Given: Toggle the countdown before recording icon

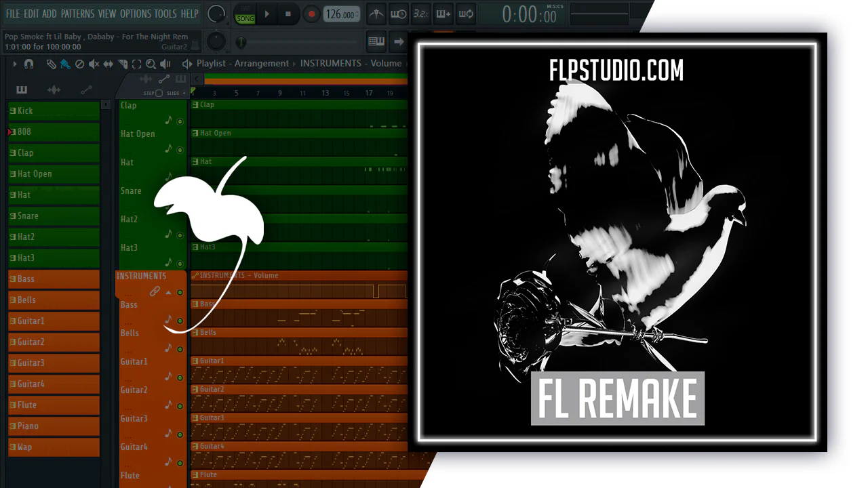Looking at the screenshot, I should click(x=420, y=14).
